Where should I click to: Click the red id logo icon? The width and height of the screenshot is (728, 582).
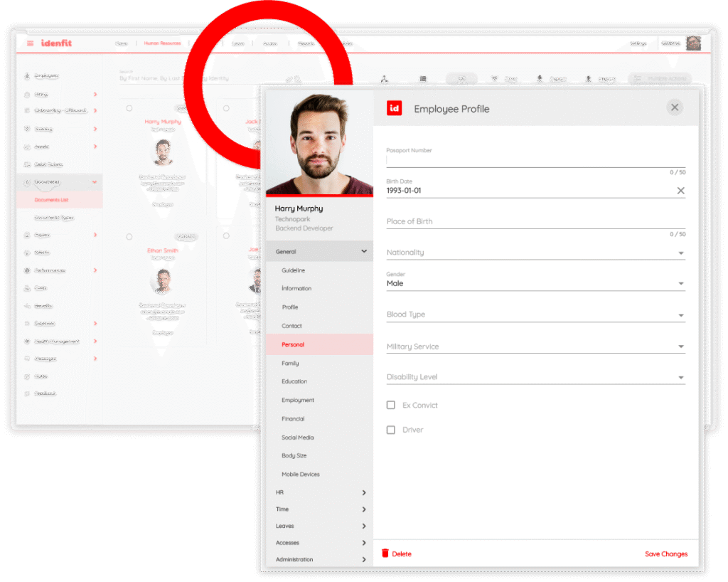[x=394, y=108]
